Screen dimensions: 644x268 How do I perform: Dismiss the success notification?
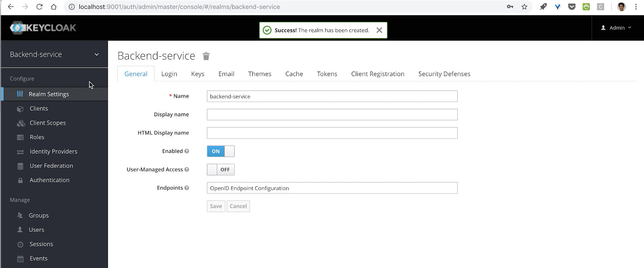tap(379, 30)
